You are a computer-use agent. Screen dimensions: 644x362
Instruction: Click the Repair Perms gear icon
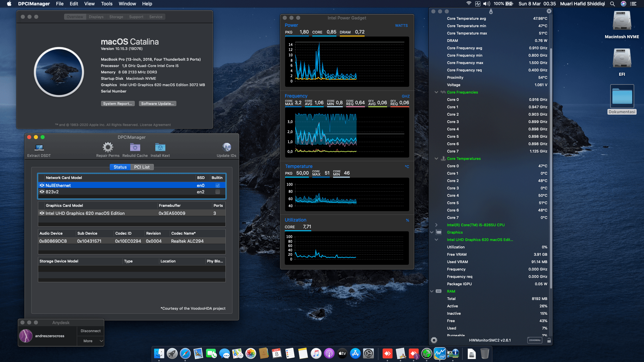coord(107,147)
